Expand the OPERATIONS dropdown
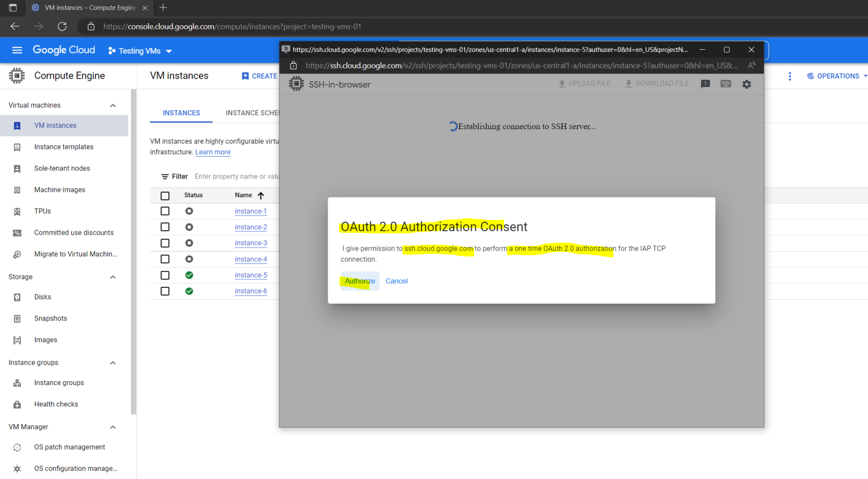 [x=836, y=76]
